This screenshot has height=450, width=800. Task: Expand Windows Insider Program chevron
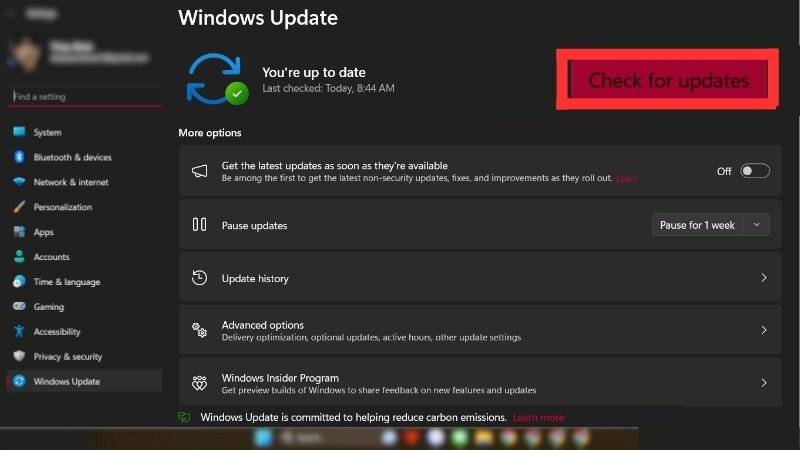(764, 383)
